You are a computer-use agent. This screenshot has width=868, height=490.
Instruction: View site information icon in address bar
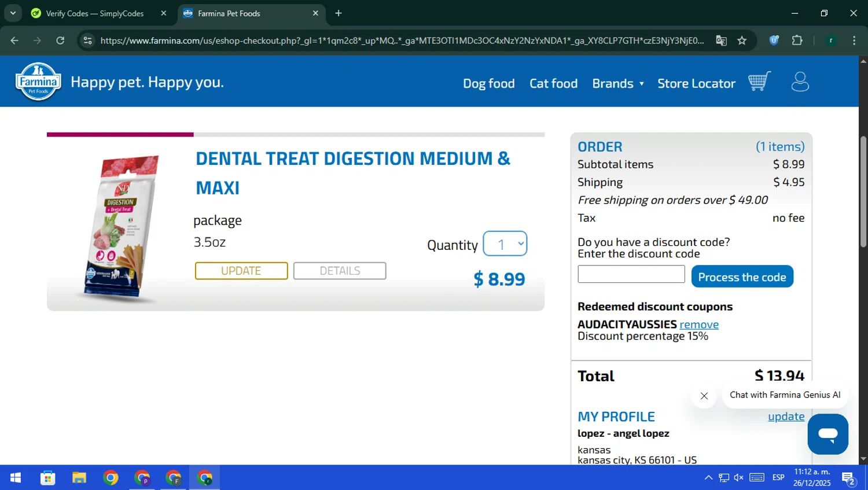point(88,40)
